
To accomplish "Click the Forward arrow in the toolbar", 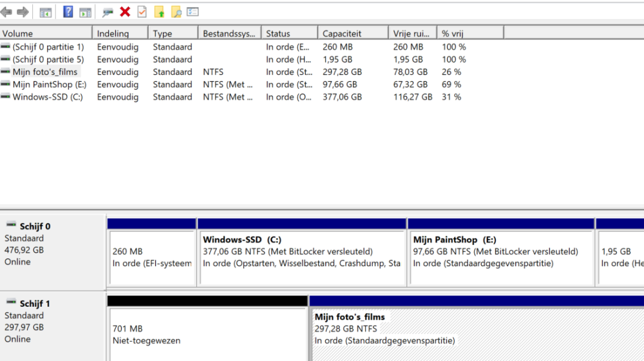I will coord(23,12).
